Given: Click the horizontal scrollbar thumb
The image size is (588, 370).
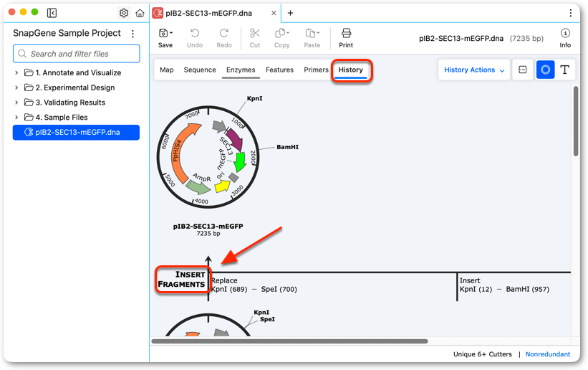Looking at the screenshot, I should (289, 341).
